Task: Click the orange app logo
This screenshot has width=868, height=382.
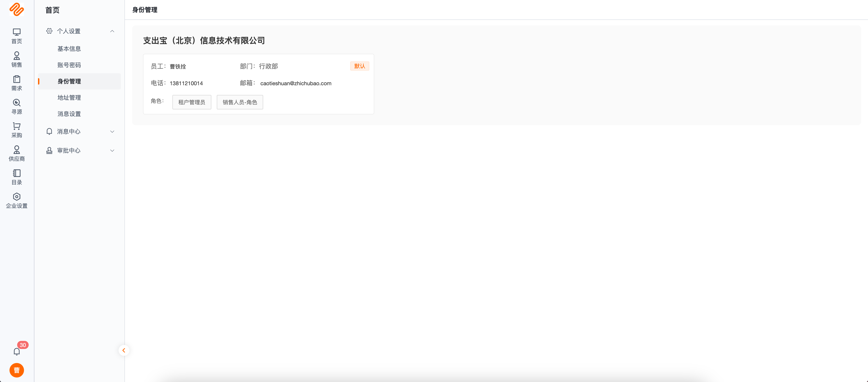Action: (x=17, y=9)
